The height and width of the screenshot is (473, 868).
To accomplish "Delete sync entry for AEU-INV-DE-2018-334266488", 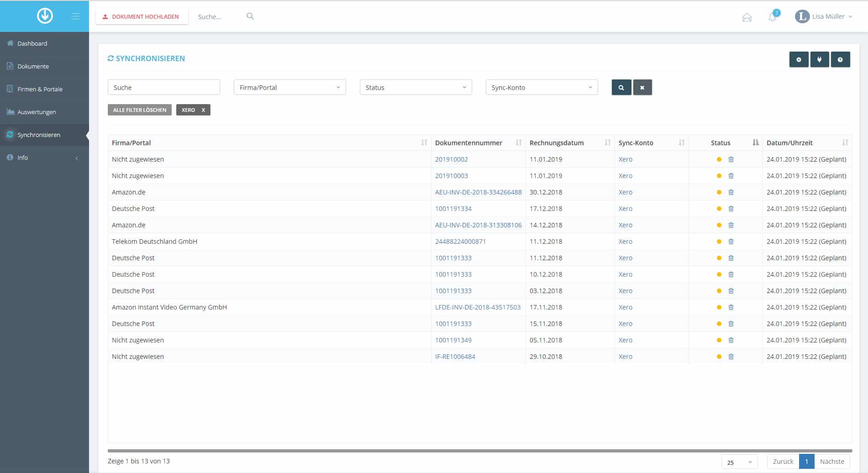I will point(731,192).
